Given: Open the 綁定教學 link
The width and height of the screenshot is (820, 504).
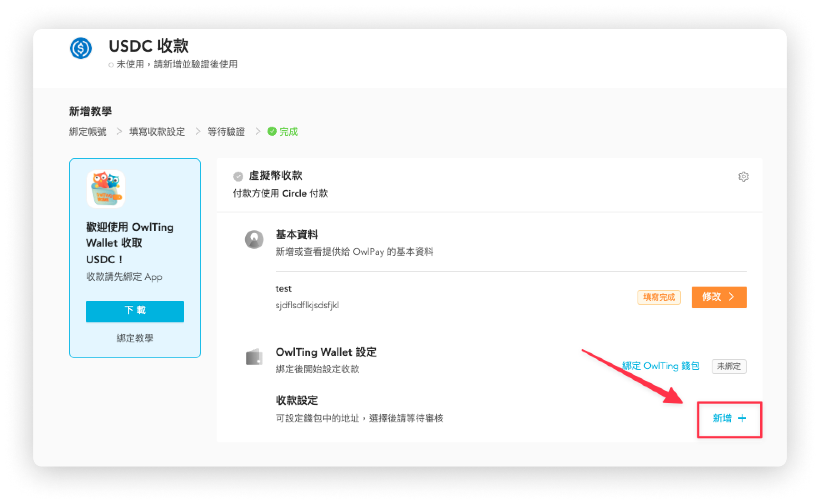Looking at the screenshot, I should pos(135,338).
